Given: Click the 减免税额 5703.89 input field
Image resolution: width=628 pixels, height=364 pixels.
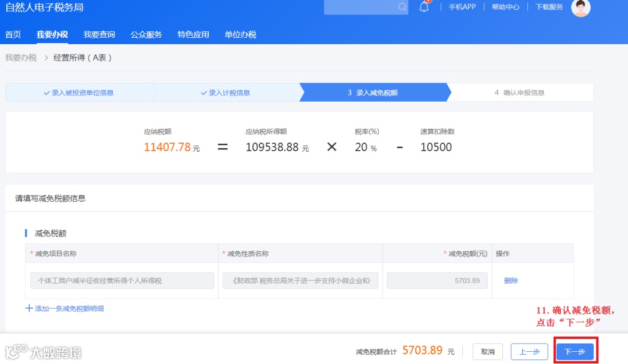Looking at the screenshot, I should tap(437, 280).
